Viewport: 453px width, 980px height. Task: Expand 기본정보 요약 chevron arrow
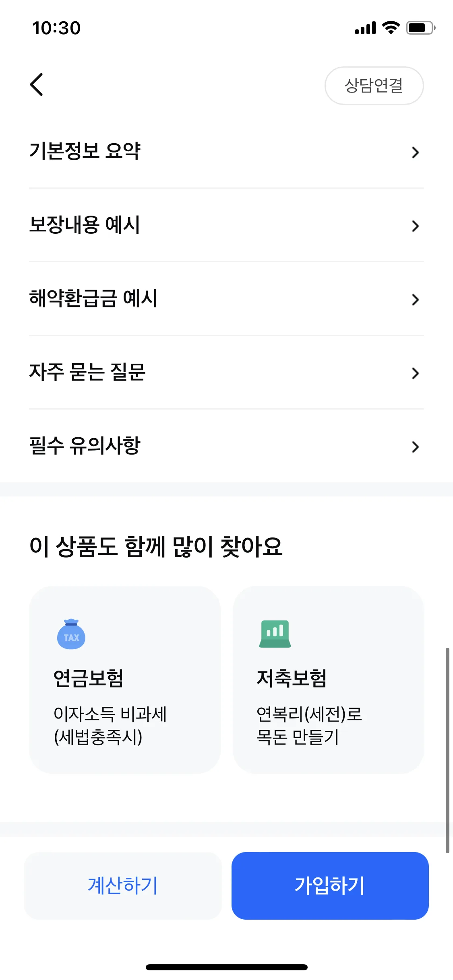click(x=416, y=152)
